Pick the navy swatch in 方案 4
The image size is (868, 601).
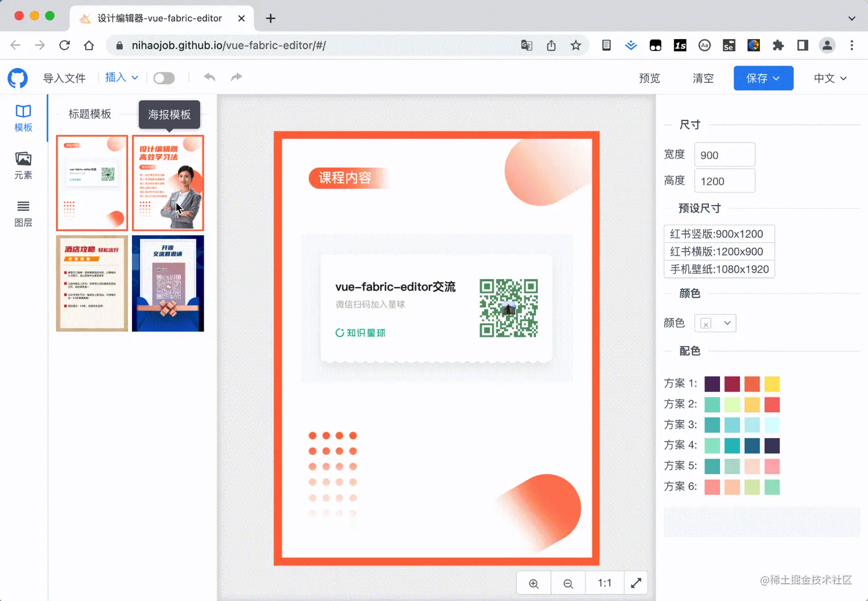tap(772, 446)
